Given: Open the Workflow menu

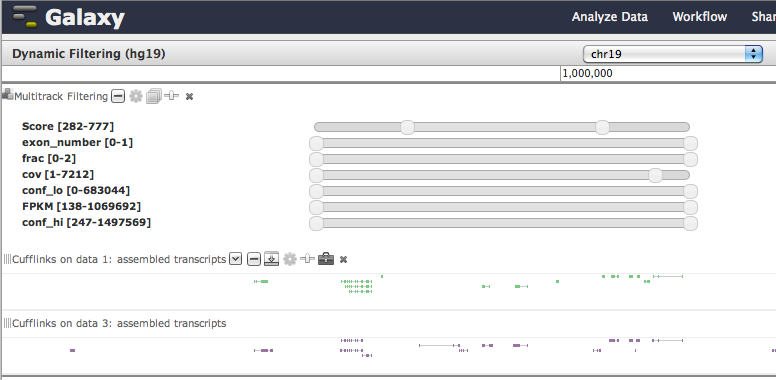Looking at the screenshot, I should pos(699,17).
